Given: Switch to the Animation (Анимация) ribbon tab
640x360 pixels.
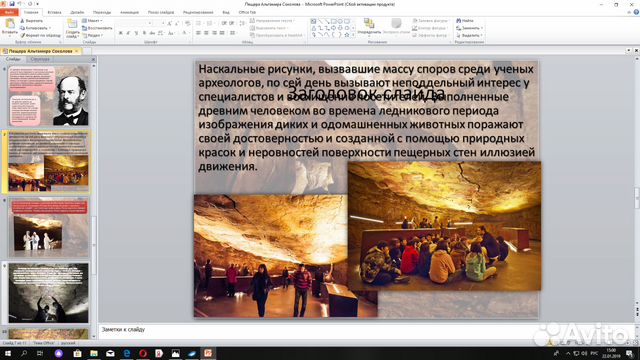Looking at the screenshot, I should pos(129,13).
